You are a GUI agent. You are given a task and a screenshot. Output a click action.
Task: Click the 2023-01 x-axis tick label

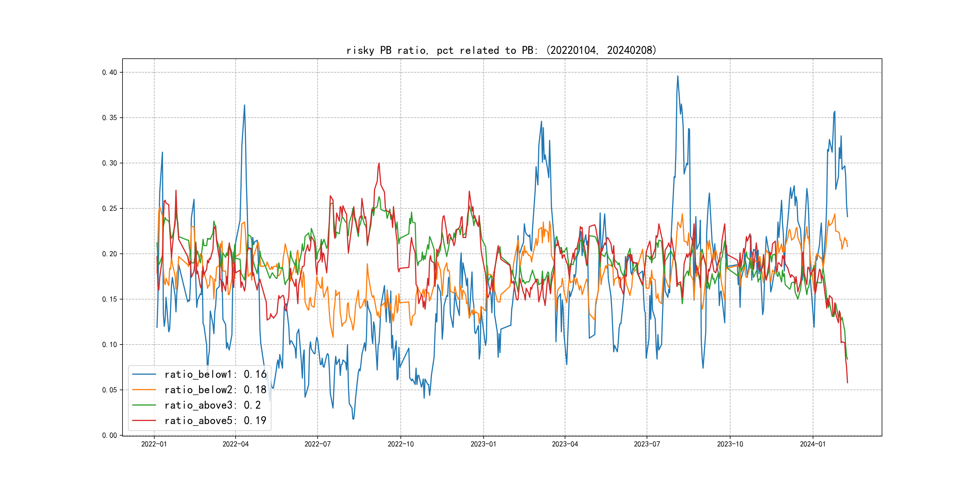pyautogui.click(x=483, y=444)
